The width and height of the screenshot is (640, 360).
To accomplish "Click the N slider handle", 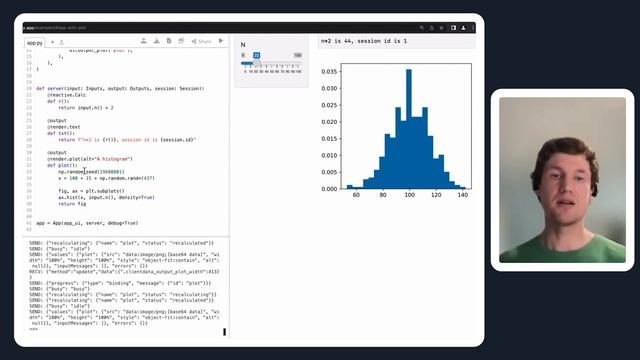I will point(256,63).
